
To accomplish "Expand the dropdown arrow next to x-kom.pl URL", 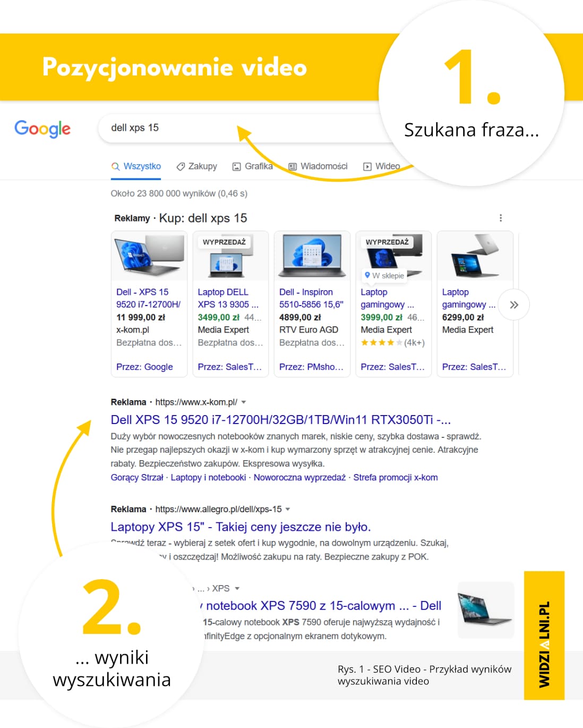I will coord(244,402).
